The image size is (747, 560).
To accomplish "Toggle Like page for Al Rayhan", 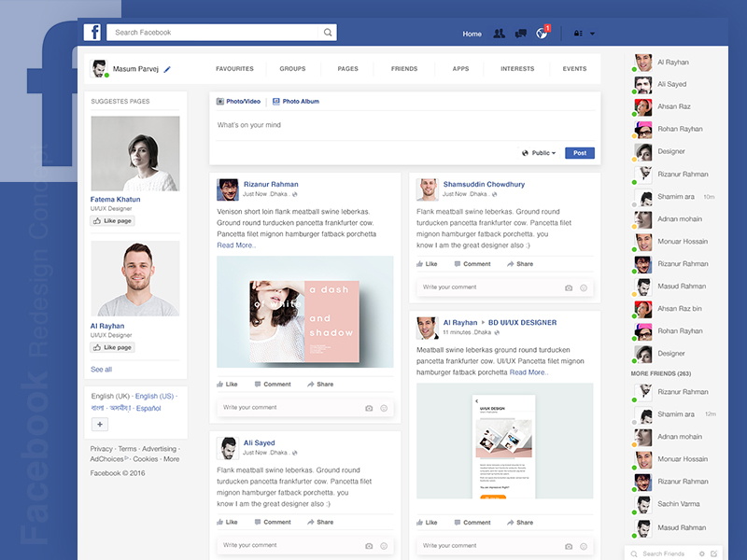I will point(112,347).
